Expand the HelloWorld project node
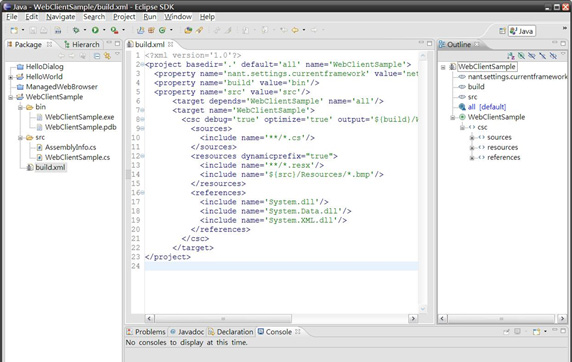 point(11,77)
